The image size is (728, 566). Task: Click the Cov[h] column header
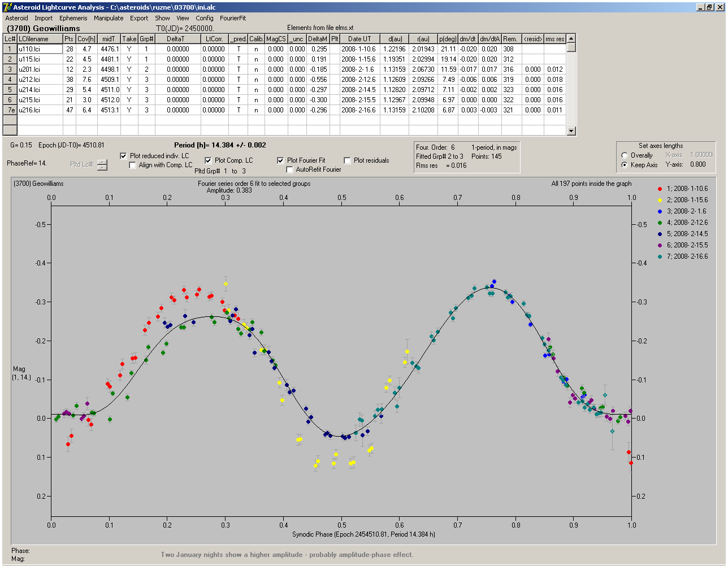coord(86,39)
